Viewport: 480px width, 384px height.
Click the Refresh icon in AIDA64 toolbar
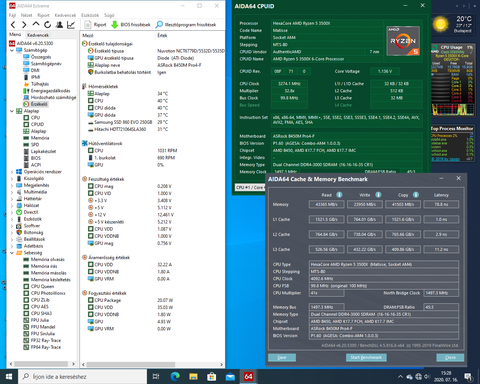(48, 25)
